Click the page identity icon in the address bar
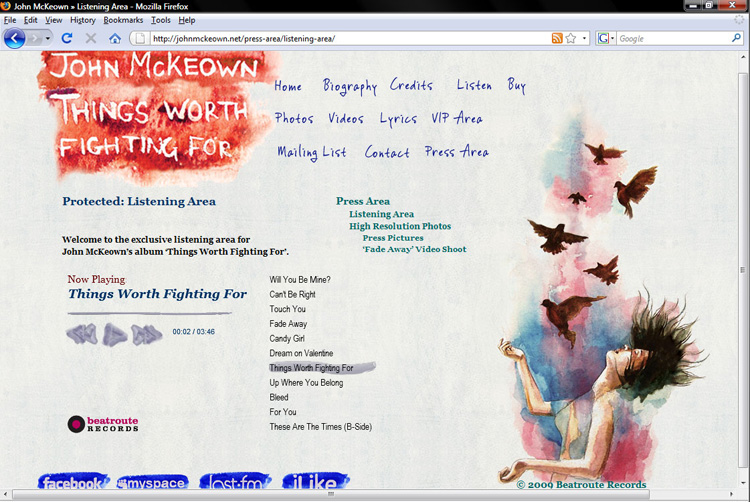750x502 pixels. click(x=140, y=38)
